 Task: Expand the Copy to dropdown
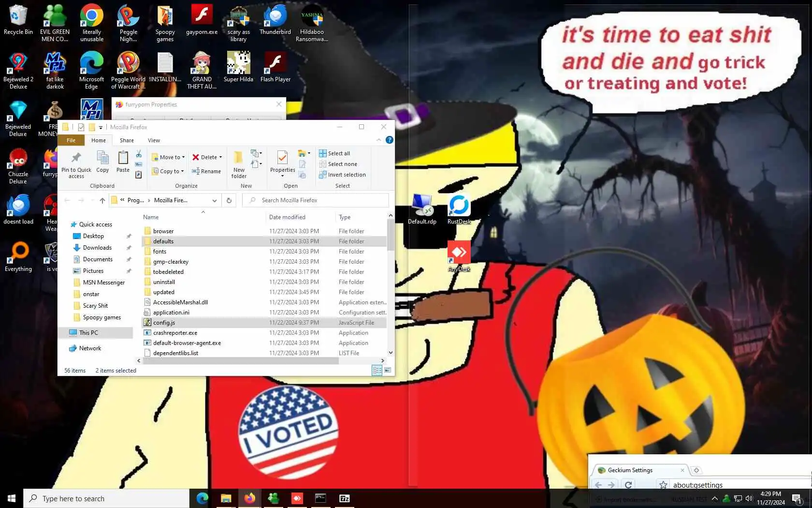pyautogui.click(x=182, y=171)
